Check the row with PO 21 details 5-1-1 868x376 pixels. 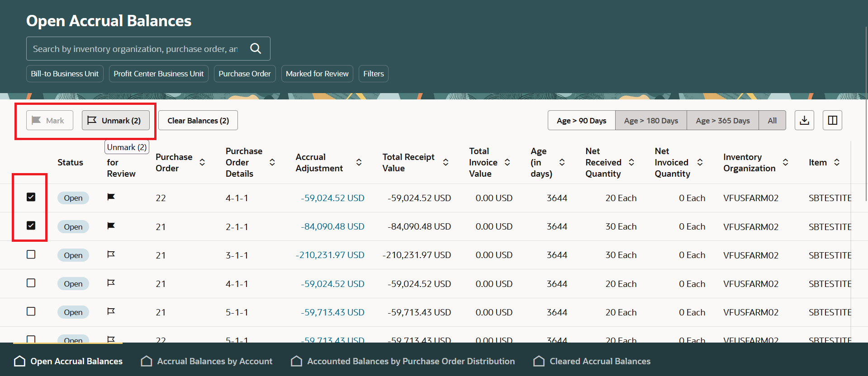tap(31, 311)
